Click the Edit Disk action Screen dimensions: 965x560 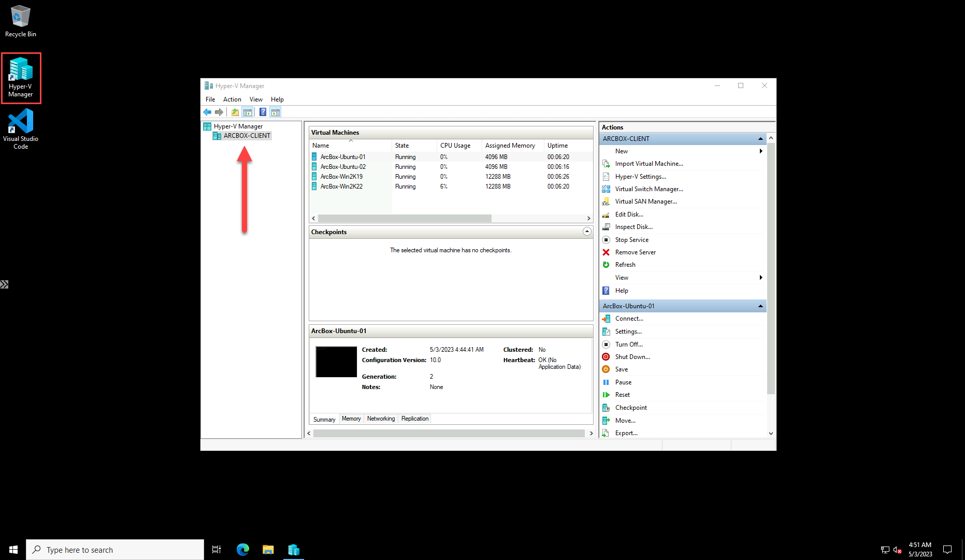pos(629,214)
